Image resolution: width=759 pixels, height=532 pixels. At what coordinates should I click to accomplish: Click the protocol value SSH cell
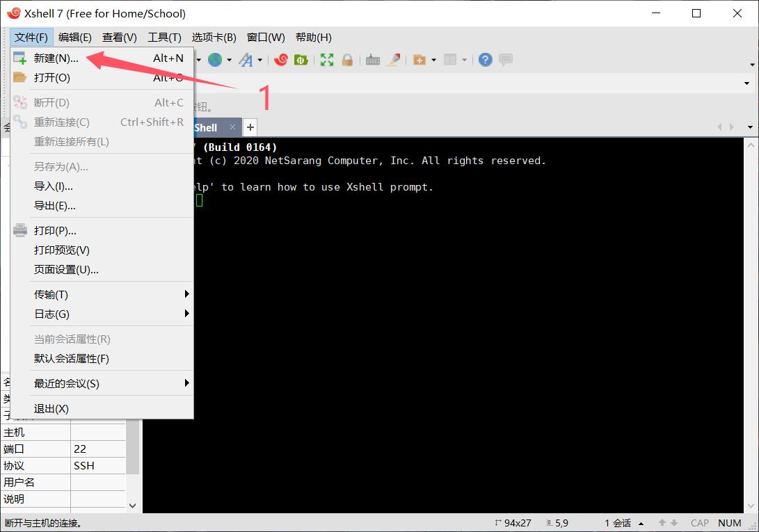point(98,466)
